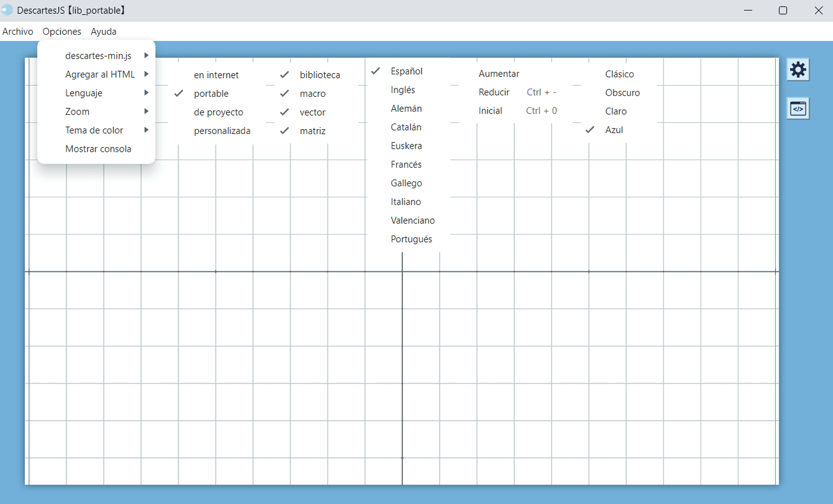Open the Ayuda menu
Viewport: 833px width, 504px height.
(103, 31)
